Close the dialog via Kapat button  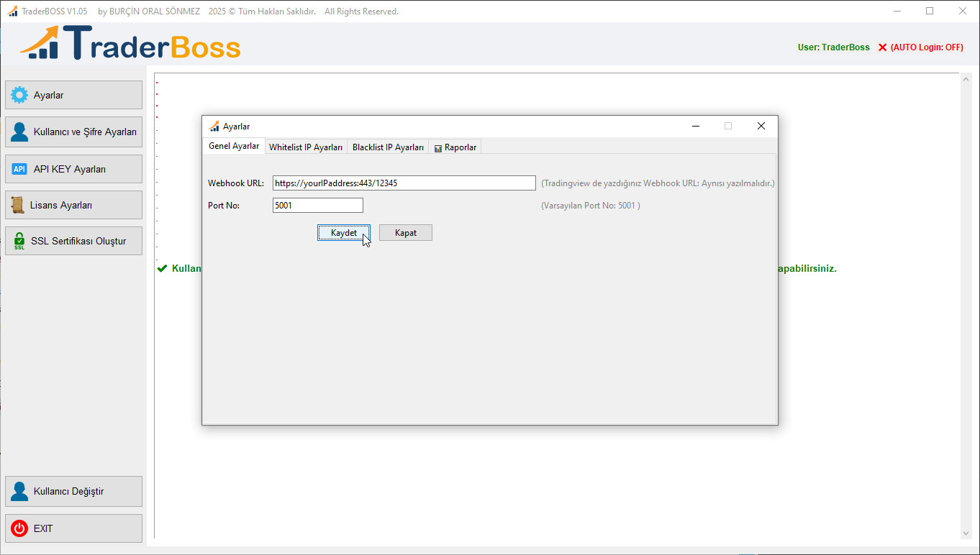405,232
